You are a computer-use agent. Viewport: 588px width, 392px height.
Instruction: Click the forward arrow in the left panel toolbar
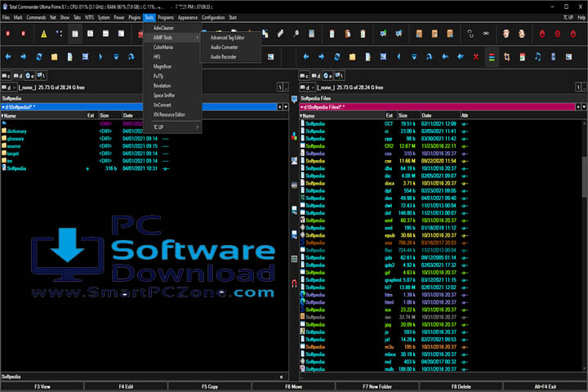pos(23,56)
